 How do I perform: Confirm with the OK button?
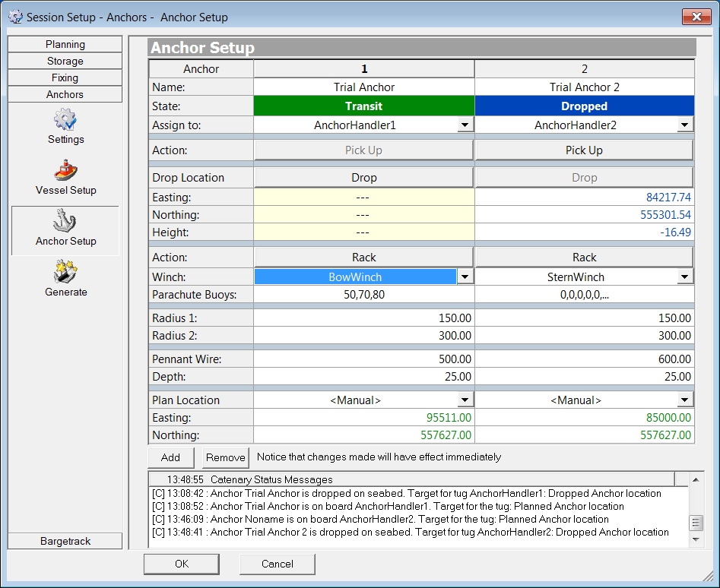181,564
